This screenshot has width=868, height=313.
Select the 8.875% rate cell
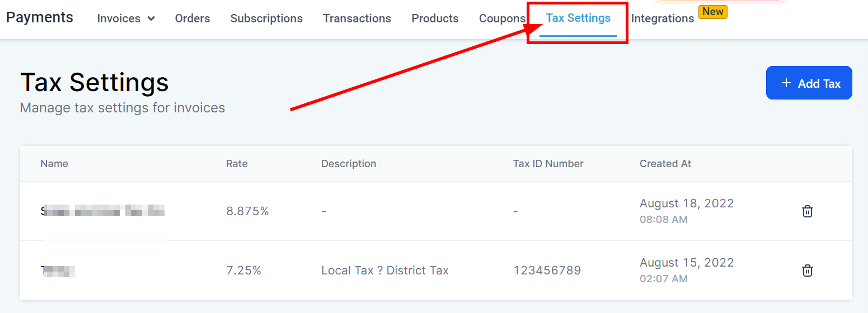[247, 211]
